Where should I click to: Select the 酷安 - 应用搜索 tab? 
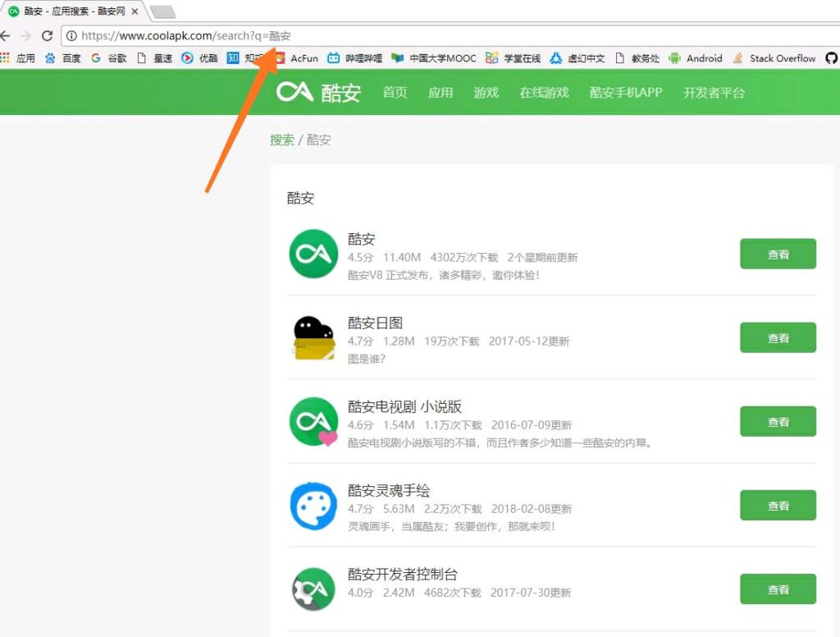pos(74,11)
